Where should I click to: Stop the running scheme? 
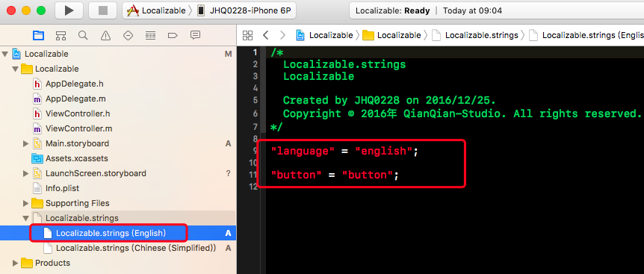tap(102, 10)
